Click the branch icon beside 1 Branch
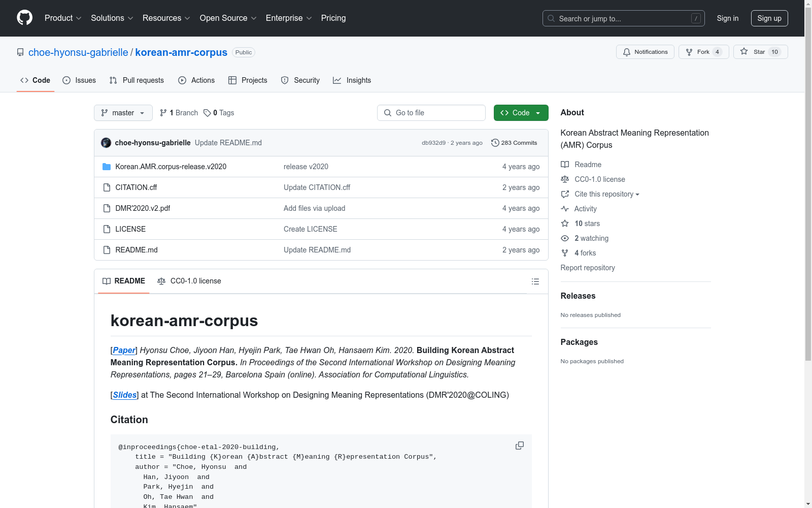The height and width of the screenshot is (508, 812). point(163,113)
